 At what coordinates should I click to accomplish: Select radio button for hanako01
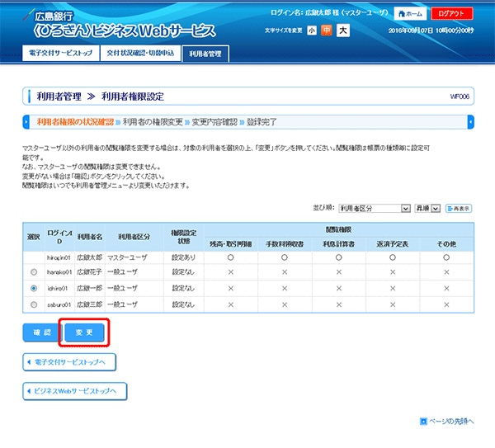pyautogui.click(x=34, y=272)
